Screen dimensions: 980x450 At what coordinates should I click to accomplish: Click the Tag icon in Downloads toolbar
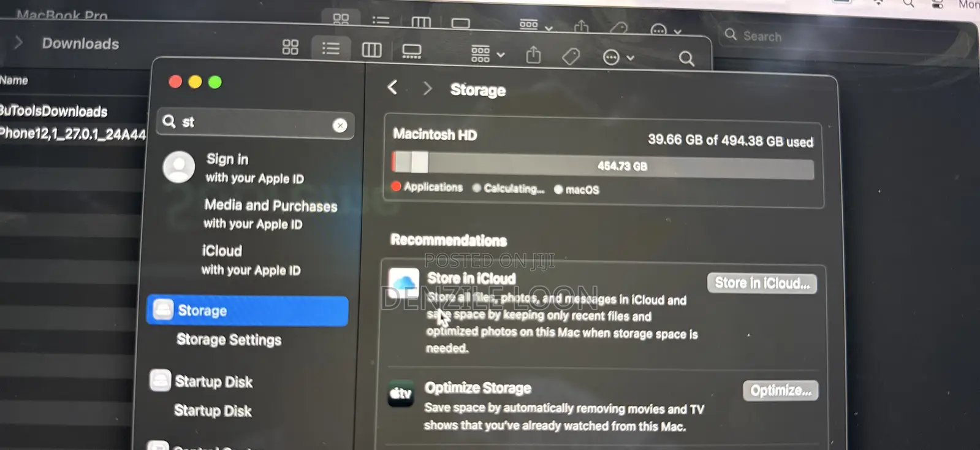click(571, 57)
